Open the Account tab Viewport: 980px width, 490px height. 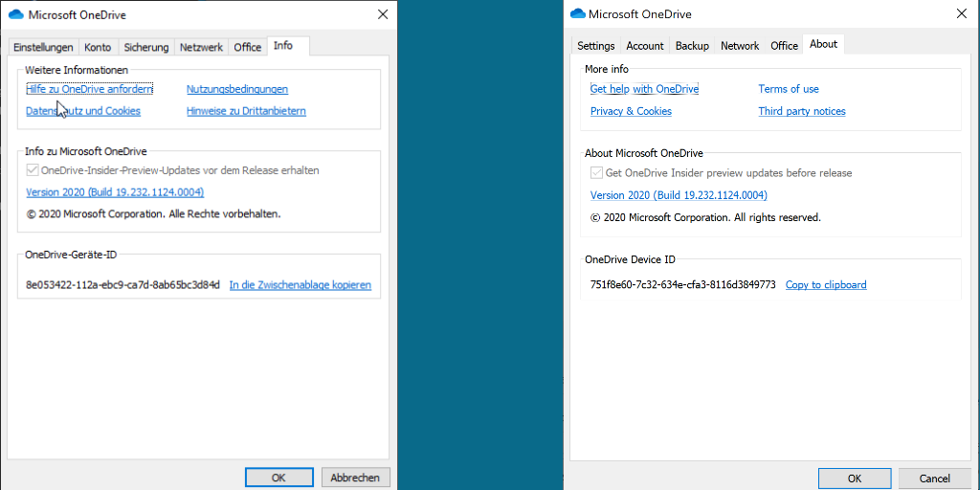point(644,46)
